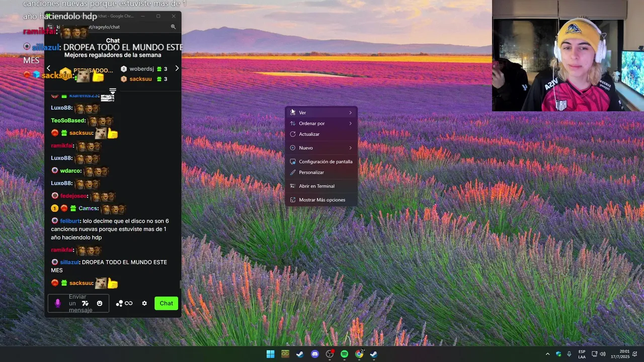Click the ESP LAA language indicator

[582, 354]
